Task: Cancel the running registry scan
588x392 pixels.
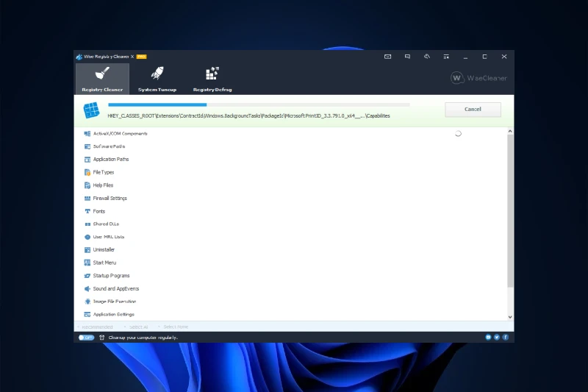Action: coord(473,109)
